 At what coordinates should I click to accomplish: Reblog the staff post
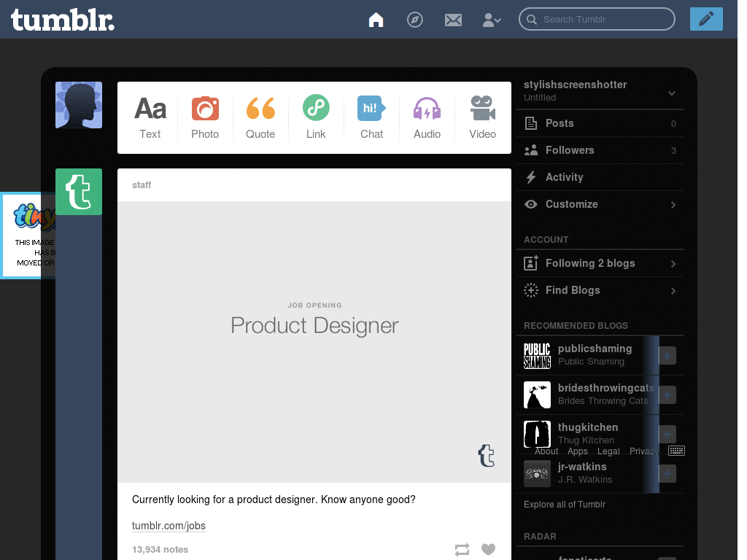462,550
